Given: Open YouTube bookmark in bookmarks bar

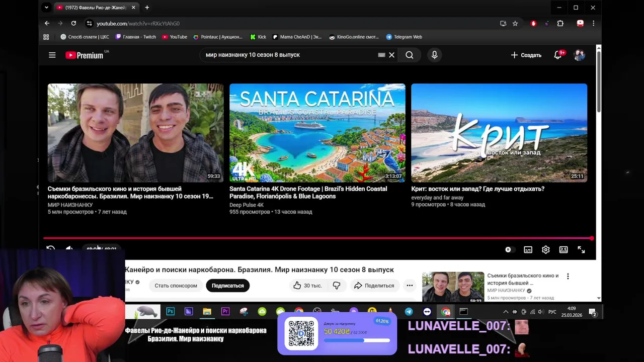Looking at the screenshot, I should pos(175,37).
